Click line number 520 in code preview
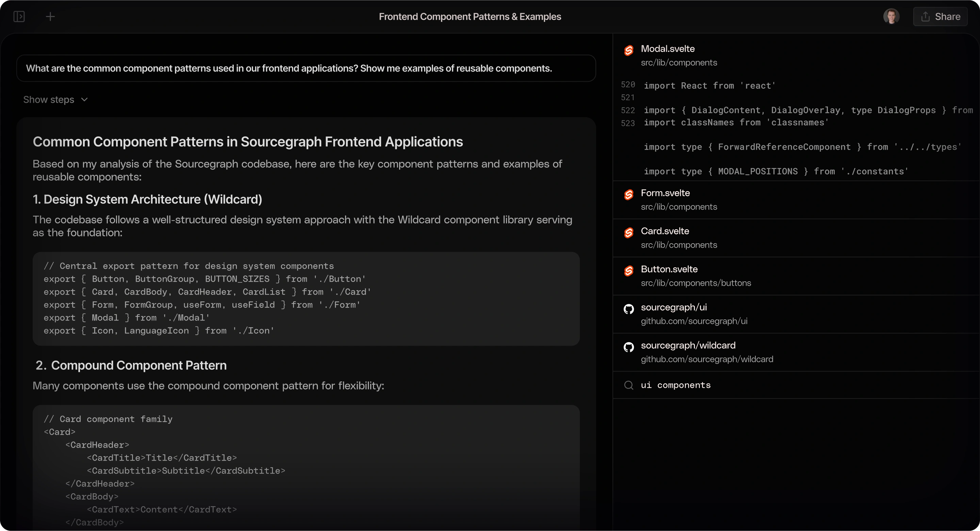The image size is (980, 531). coord(628,84)
